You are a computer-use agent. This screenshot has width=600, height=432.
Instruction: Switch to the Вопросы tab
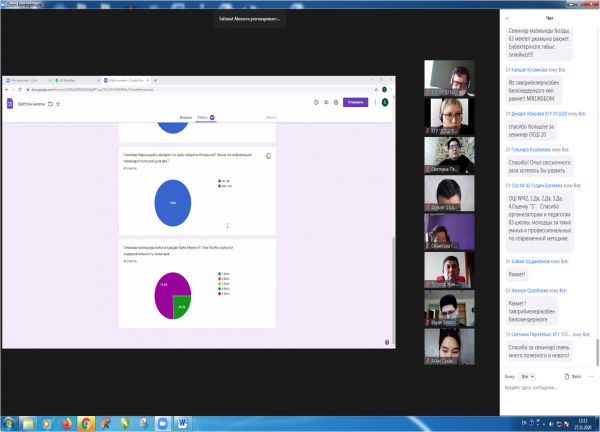point(185,117)
